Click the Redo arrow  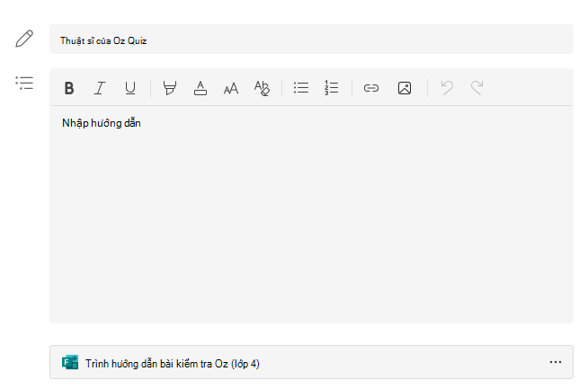pyautogui.click(x=477, y=88)
